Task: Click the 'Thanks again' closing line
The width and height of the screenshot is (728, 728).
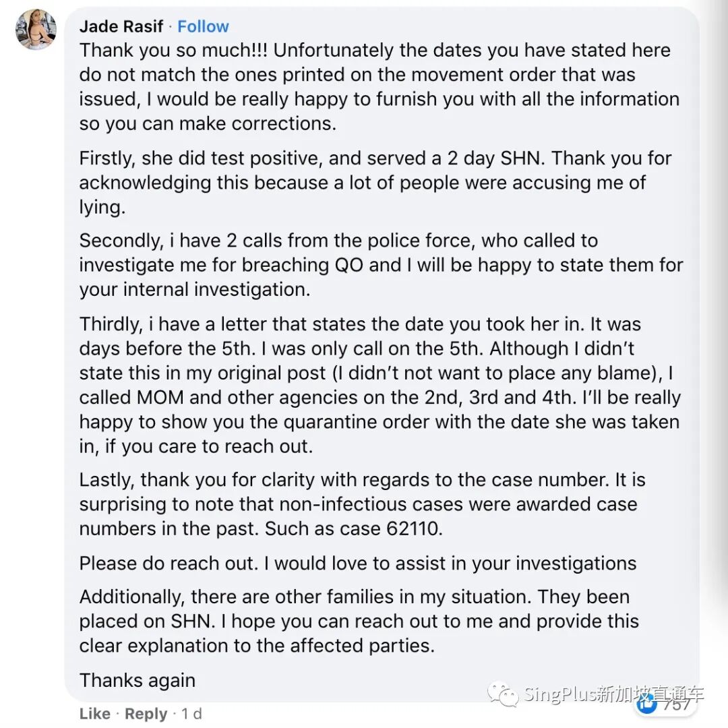Action: pos(138,679)
